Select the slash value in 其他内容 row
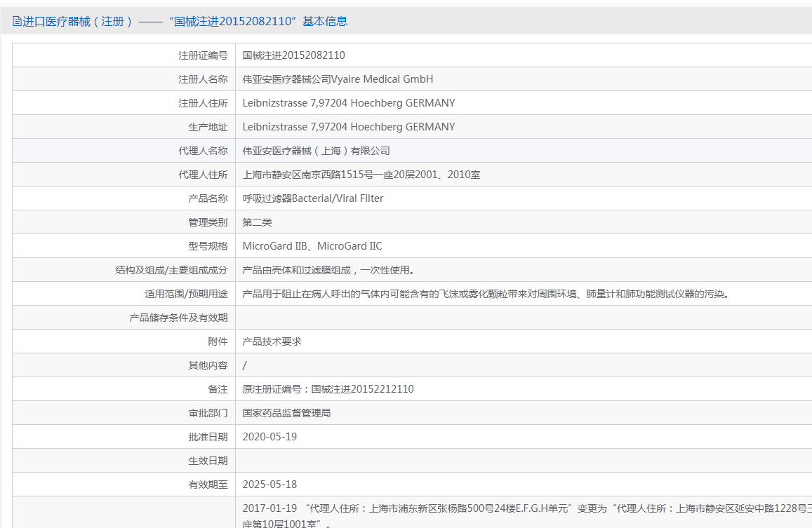This screenshot has height=528, width=812. coord(244,365)
